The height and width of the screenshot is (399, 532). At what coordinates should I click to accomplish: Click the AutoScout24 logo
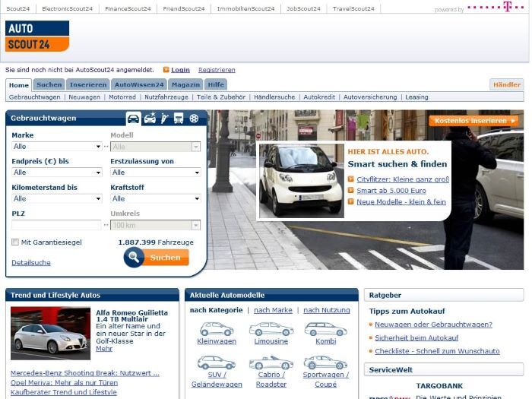(x=37, y=36)
